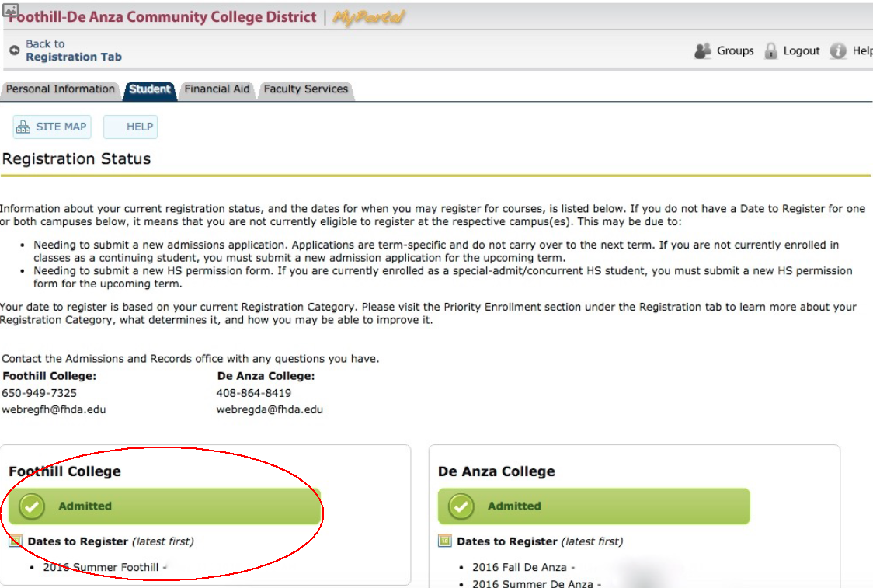Click the broken image icon in the page header
873x588 pixels.
coord(11,10)
